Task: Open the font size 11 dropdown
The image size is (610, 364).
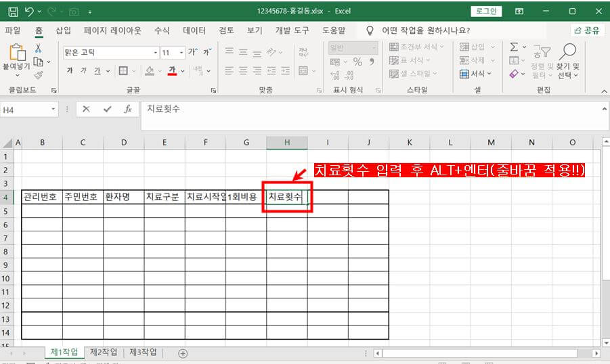Action: pyautogui.click(x=181, y=53)
